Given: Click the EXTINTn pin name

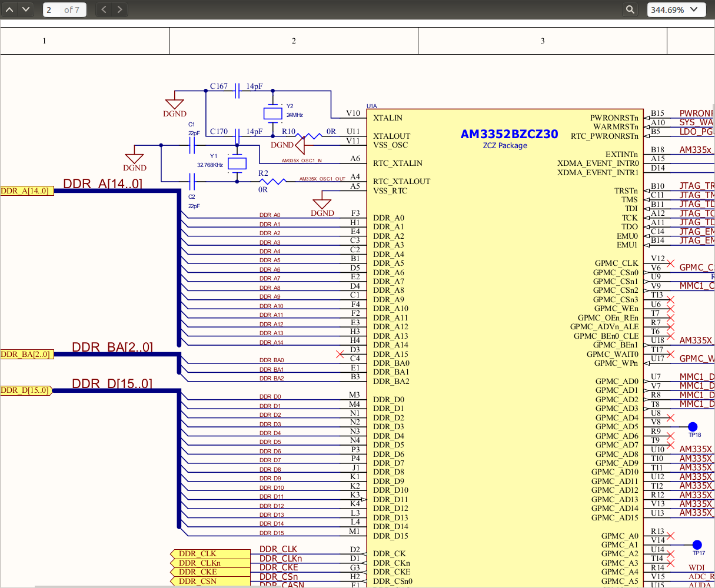Looking at the screenshot, I should 622,154.
